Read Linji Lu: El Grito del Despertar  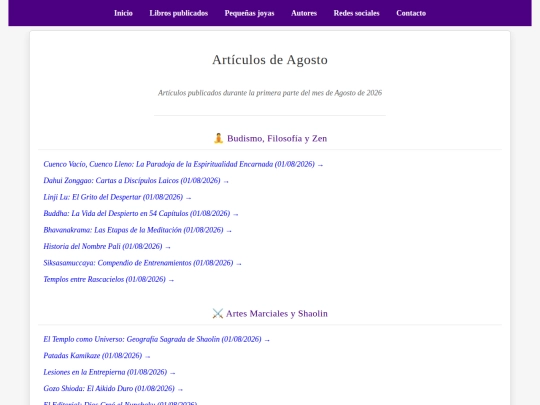click(117, 197)
